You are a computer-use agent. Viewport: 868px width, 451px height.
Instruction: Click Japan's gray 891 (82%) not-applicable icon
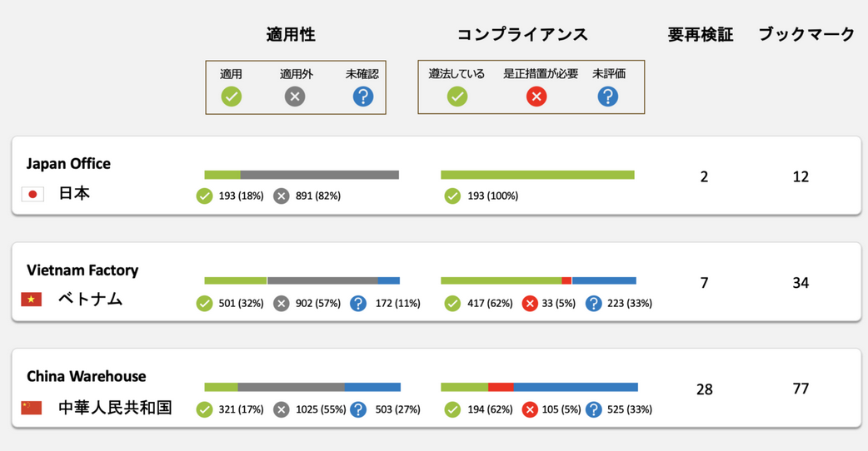(282, 196)
